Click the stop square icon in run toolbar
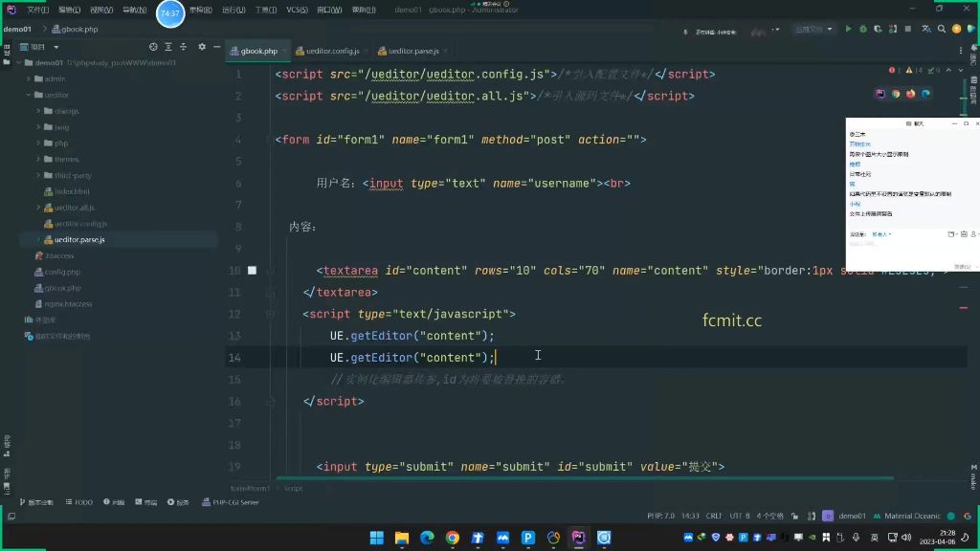The image size is (980, 551). click(908, 29)
